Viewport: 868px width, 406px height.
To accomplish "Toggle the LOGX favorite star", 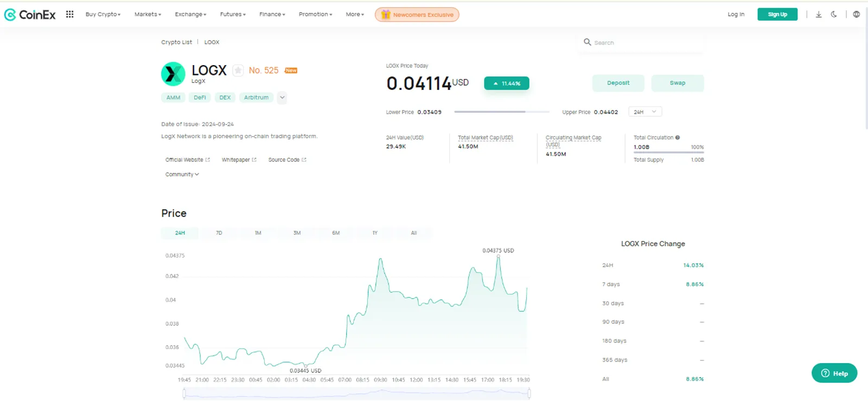I will 238,70.
